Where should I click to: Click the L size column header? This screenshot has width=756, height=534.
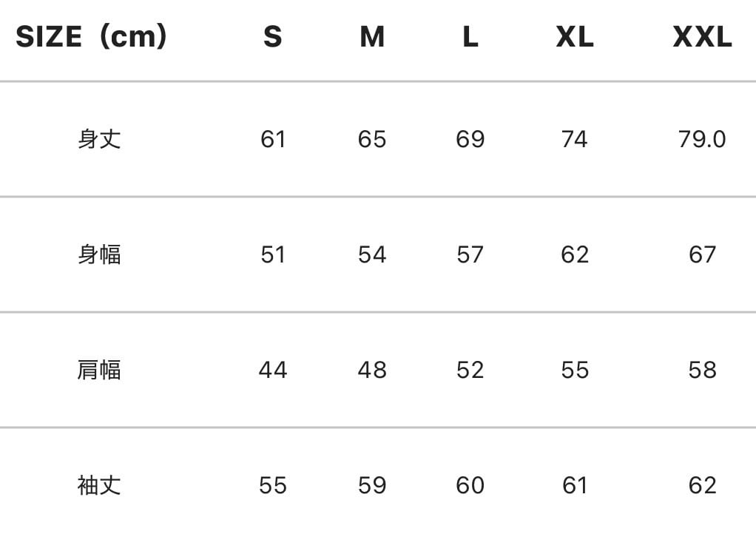tap(470, 37)
